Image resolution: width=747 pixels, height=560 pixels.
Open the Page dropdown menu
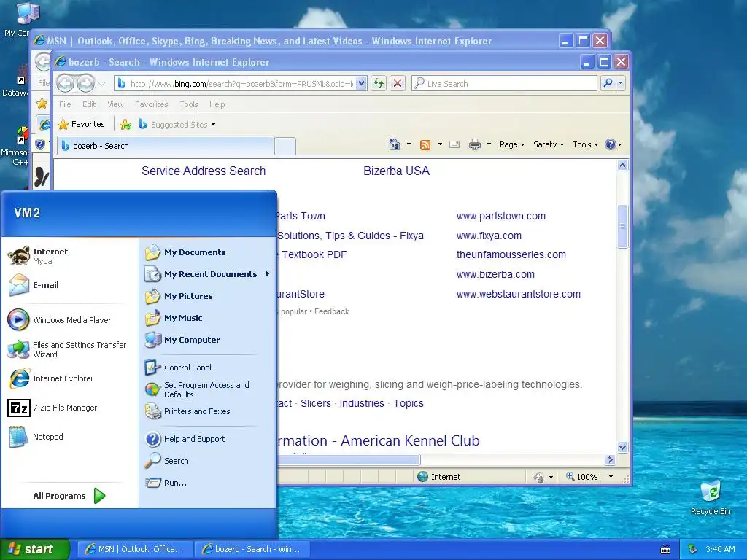tap(511, 144)
